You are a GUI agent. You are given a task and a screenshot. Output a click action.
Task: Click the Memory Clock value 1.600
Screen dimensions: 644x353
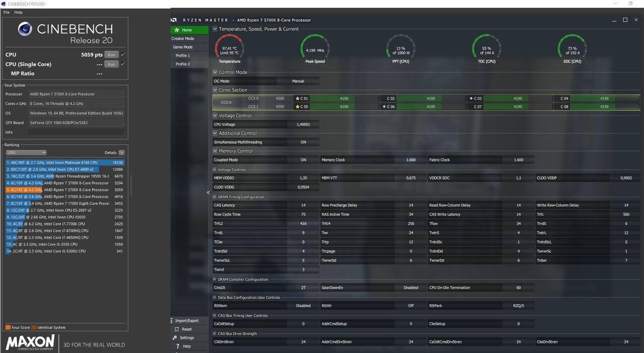click(411, 160)
